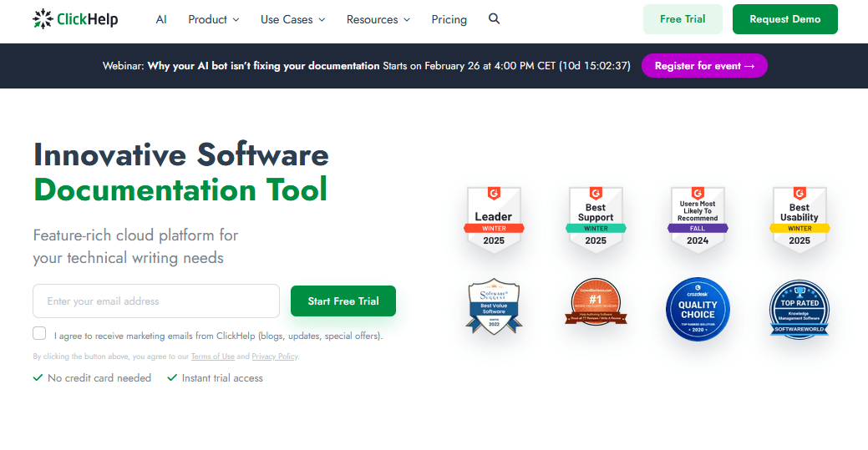
Task: Click the Start Free Trial button
Action: coord(343,301)
